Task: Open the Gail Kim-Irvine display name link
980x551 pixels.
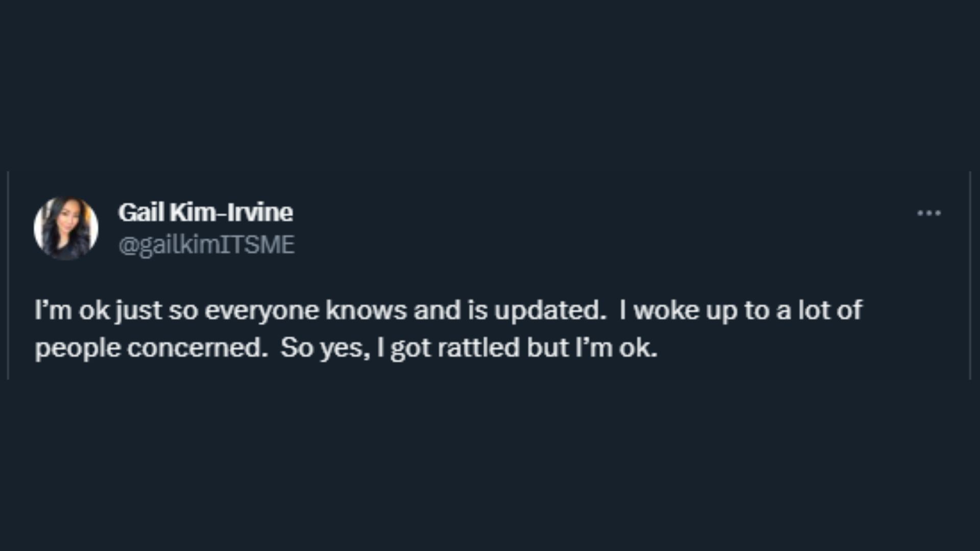Action: coord(205,212)
